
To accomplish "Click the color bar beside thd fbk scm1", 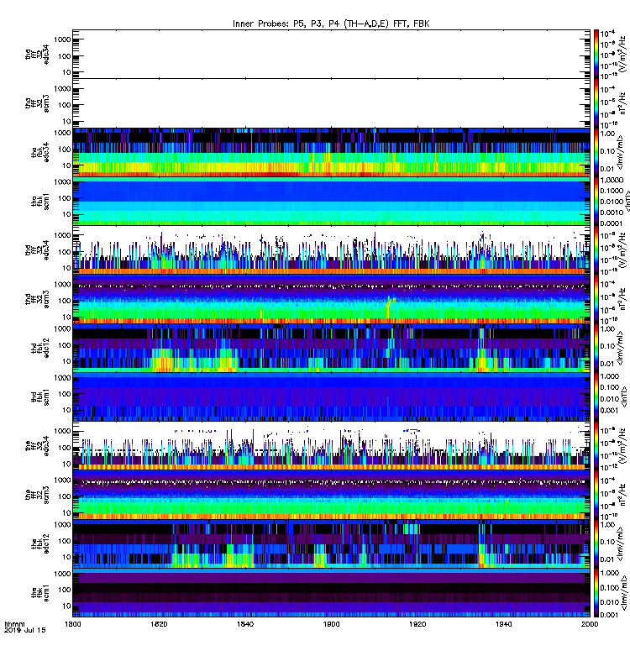I will click(x=596, y=396).
